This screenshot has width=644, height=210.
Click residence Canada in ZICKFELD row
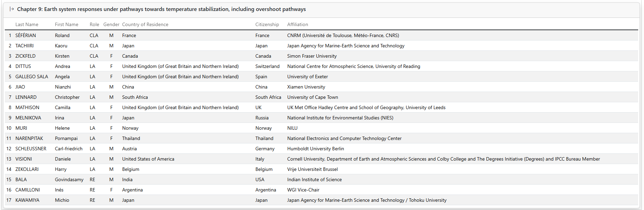(130, 56)
